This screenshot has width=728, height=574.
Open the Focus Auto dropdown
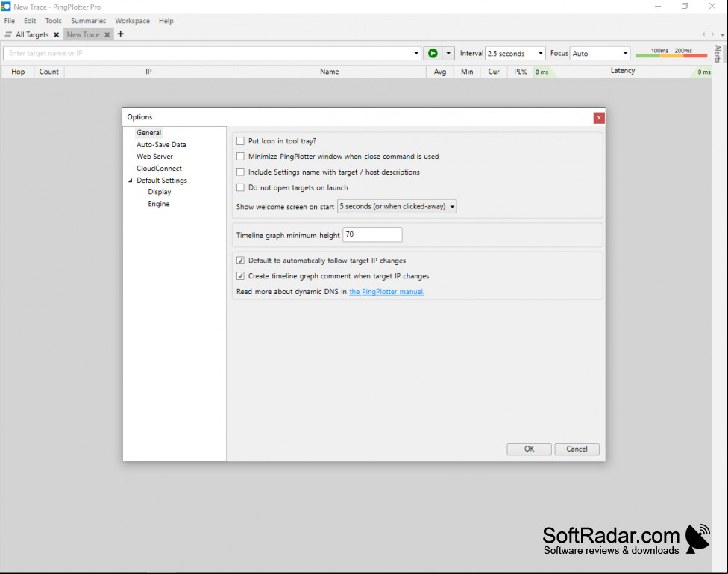[600, 54]
